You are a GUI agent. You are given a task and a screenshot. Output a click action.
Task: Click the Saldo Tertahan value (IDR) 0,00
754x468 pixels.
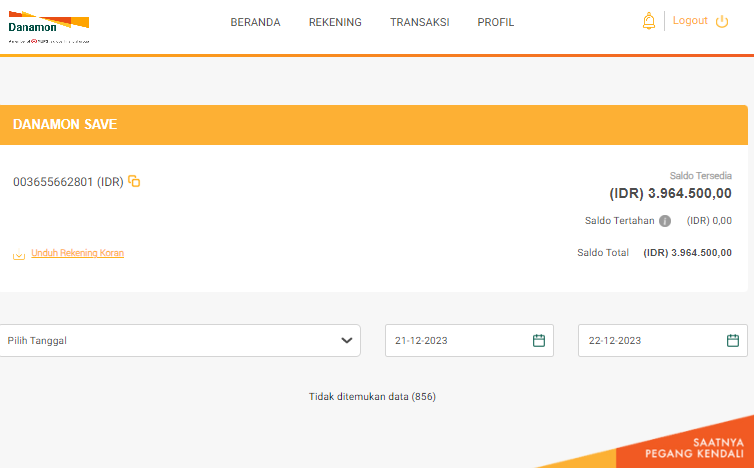[x=709, y=221]
